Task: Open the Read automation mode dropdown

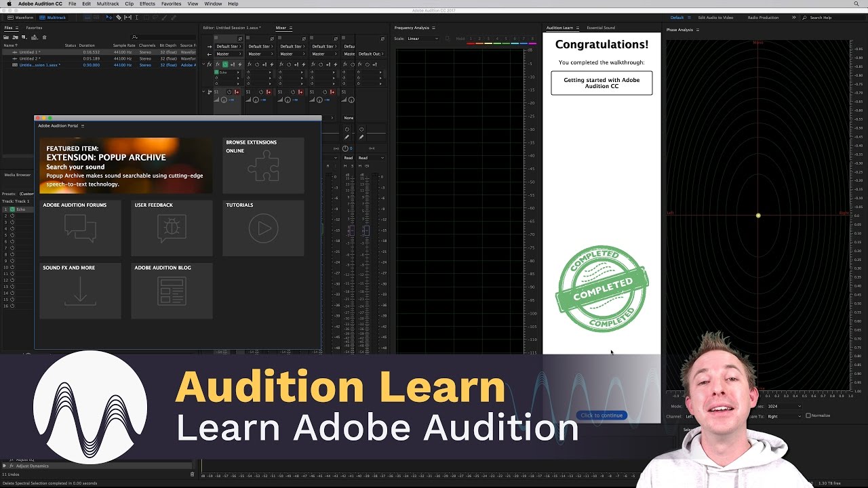Action: pos(371,158)
